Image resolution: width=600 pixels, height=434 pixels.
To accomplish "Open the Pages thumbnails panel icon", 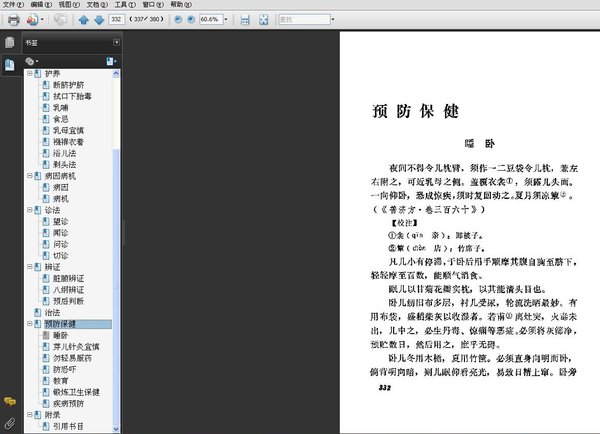I will tap(10, 42).
